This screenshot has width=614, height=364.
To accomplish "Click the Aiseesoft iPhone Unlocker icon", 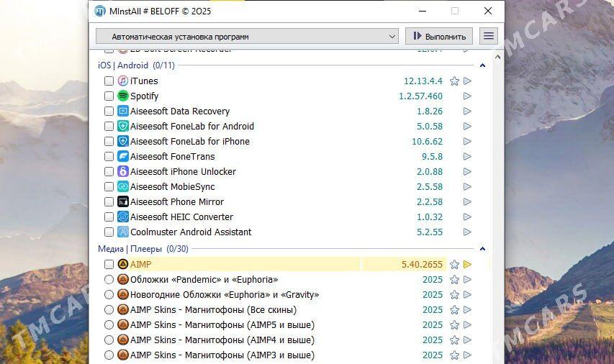I will 123,171.
